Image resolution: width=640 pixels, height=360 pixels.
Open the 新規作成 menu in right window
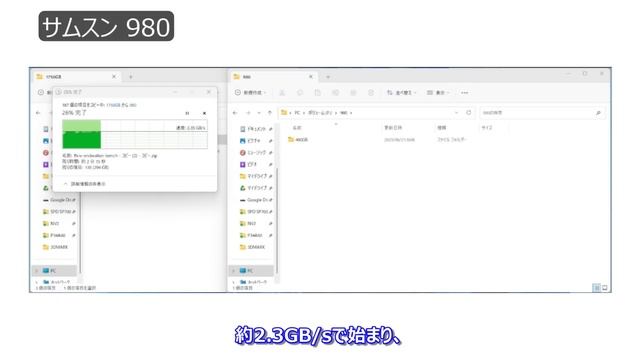pos(251,93)
